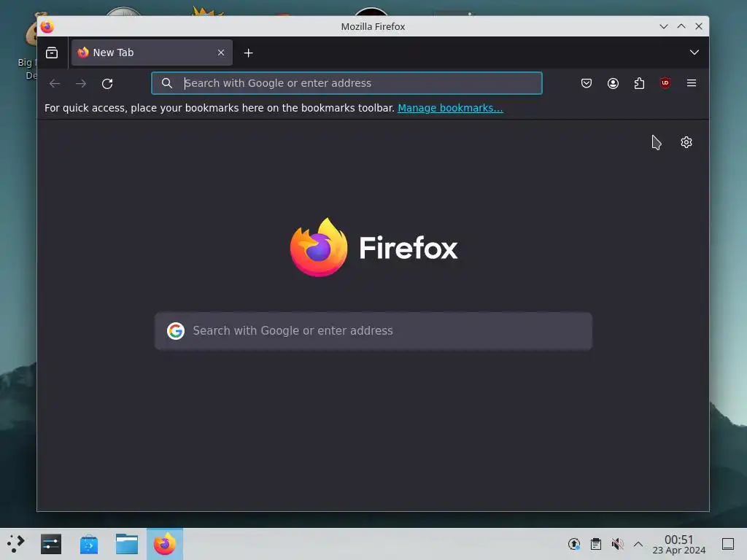Open System Settings from the taskbar
The height and width of the screenshot is (560, 747).
pyautogui.click(x=51, y=544)
